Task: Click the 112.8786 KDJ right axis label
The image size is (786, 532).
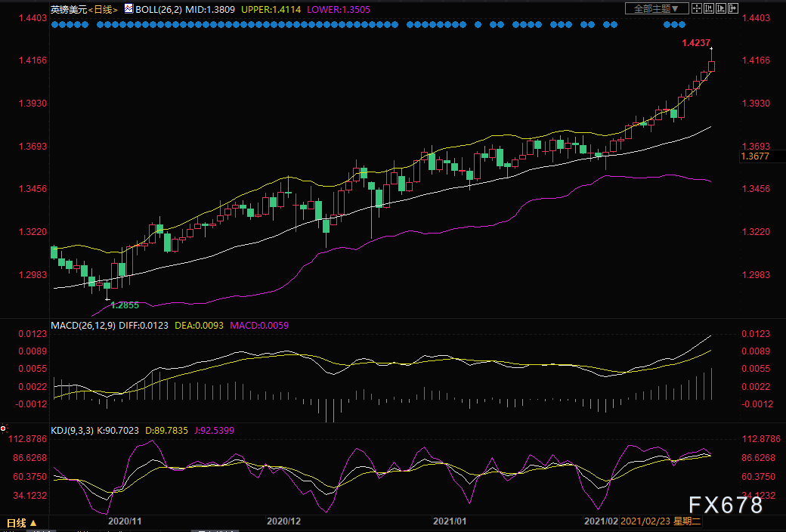Action: coord(761,439)
